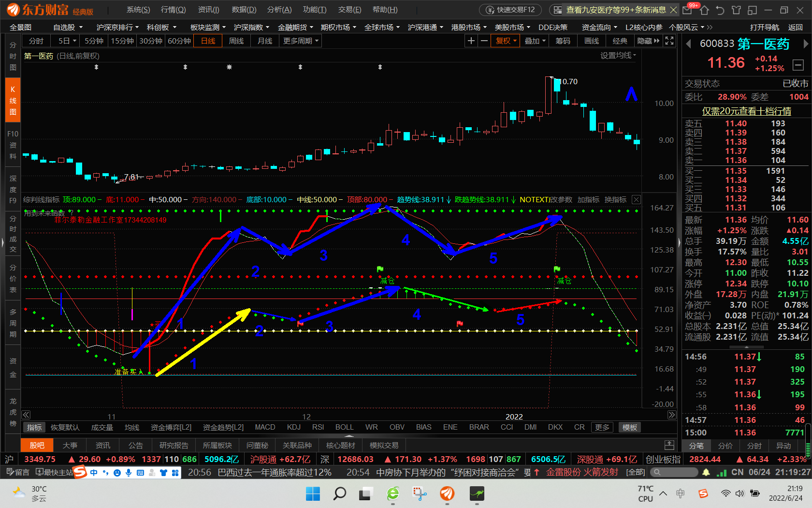This screenshot has height=508, width=812.
Task: Open Windows Start menu
Action: [313, 493]
